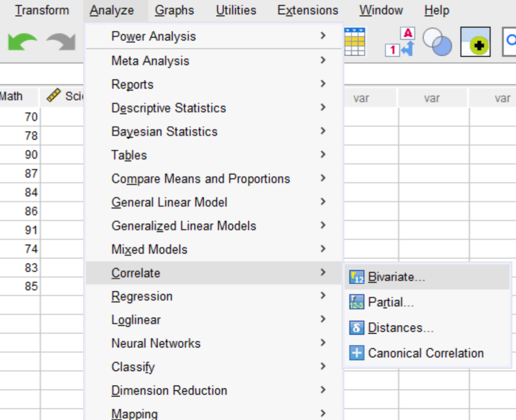Open the Help menu
Viewport: 516px width, 420px height.
[436, 10]
